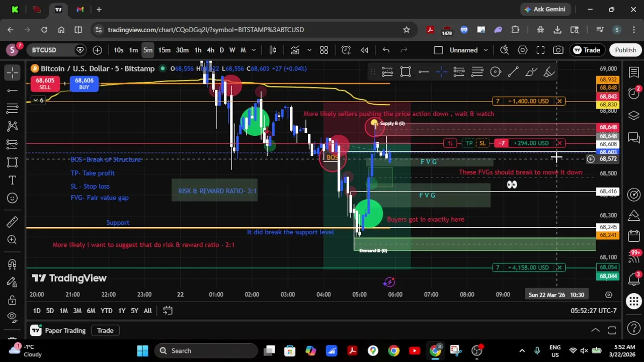Select the 15m timeframe

[x=165, y=50]
